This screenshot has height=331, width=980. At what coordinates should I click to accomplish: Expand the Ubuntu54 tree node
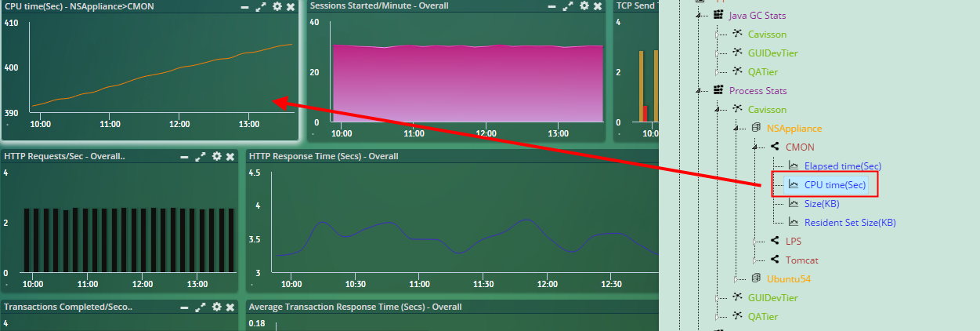click(736, 279)
